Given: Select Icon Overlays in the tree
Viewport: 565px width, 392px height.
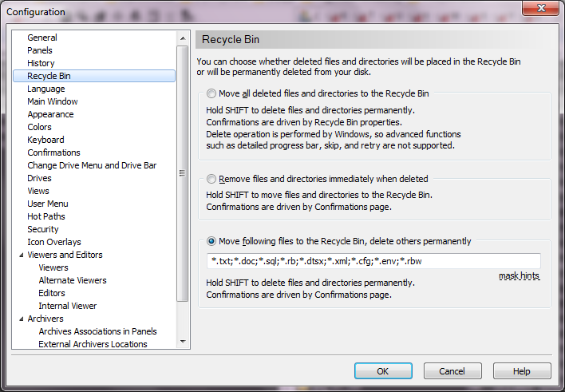Looking at the screenshot, I should (53, 242).
